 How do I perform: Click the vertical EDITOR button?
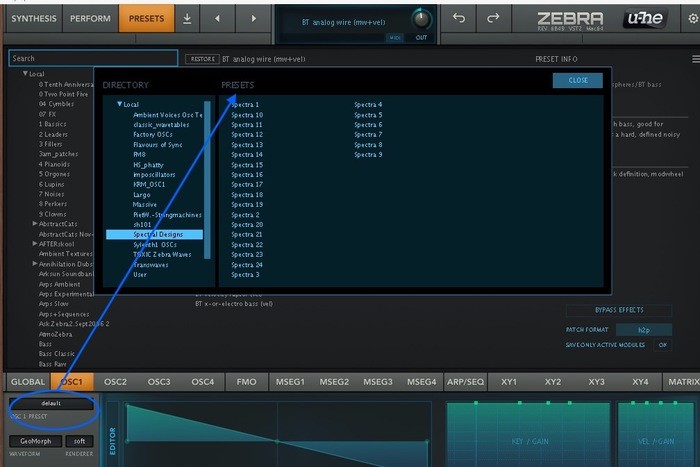112,441
